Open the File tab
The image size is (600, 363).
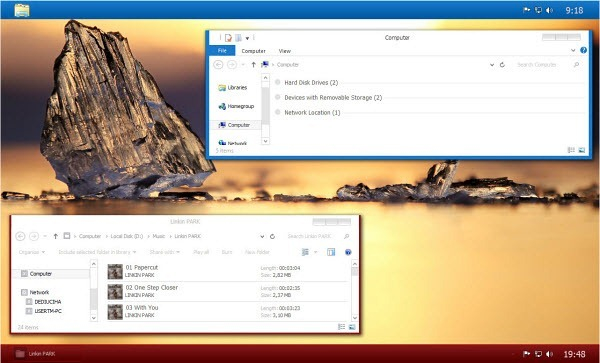[x=222, y=50]
